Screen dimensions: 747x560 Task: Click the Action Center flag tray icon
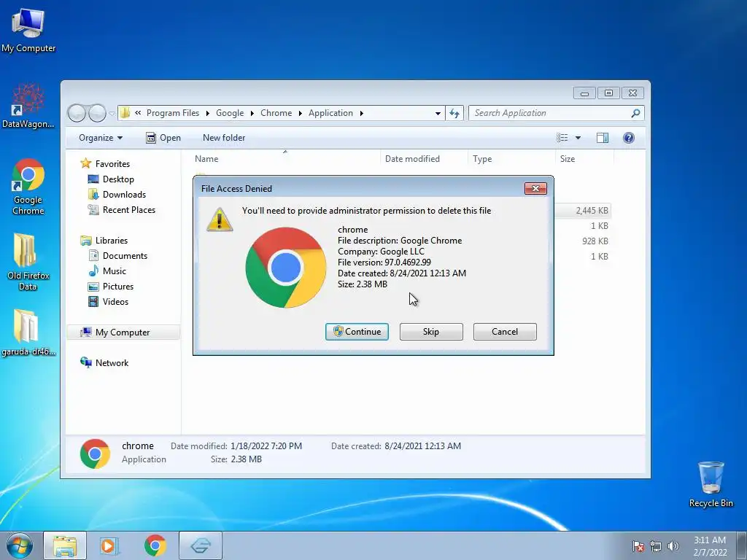638,546
